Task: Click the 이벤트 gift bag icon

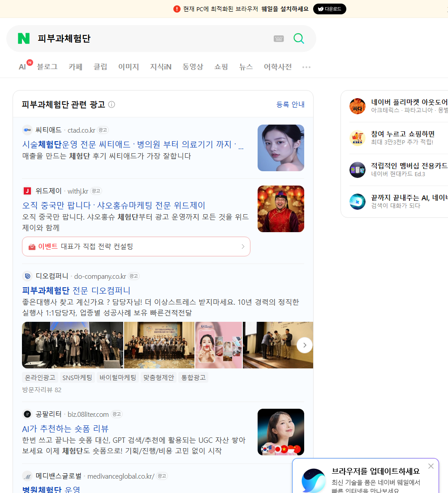Action: 32,246
